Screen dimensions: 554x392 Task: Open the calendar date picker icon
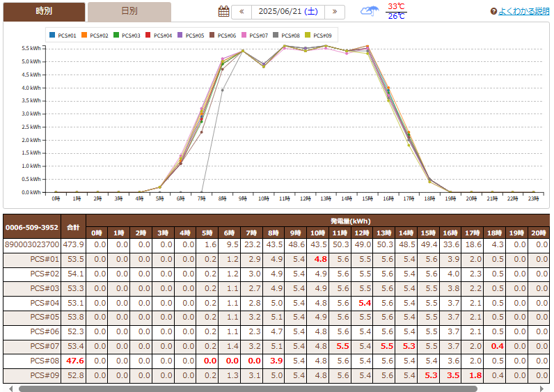pyautogui.click(x=223, y=11)
